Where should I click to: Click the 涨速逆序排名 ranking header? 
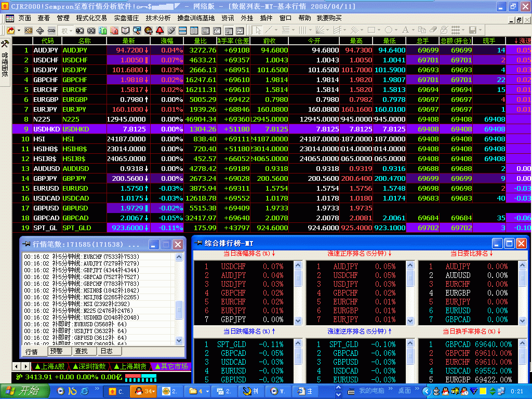(x=360, y=331)
